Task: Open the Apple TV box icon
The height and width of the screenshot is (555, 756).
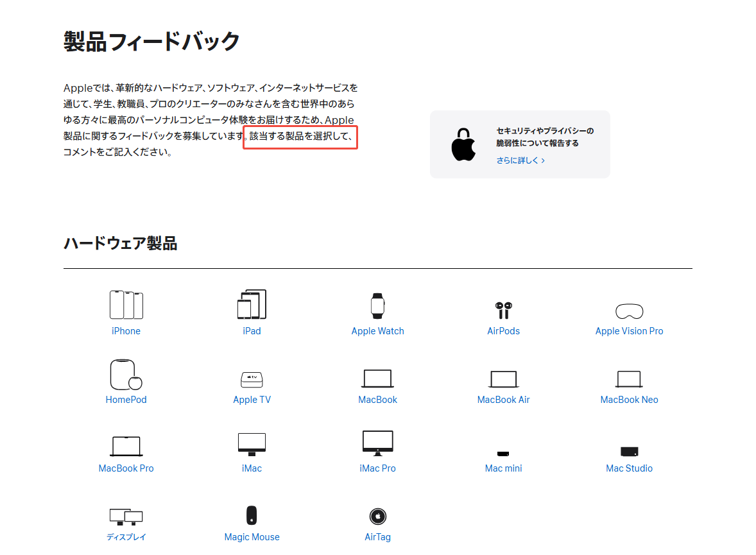Action: click(x=252, y=380)
